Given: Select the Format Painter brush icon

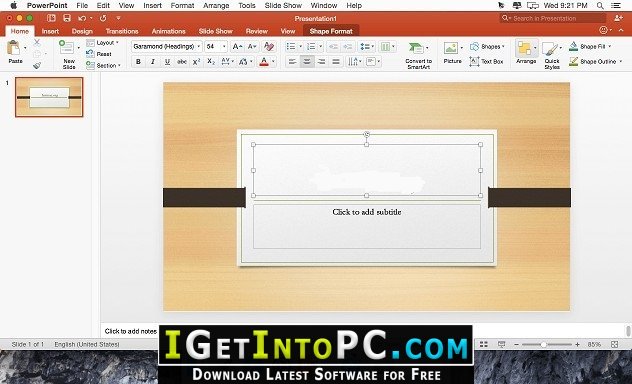Looking at the screenshot, I should (37, 65).
